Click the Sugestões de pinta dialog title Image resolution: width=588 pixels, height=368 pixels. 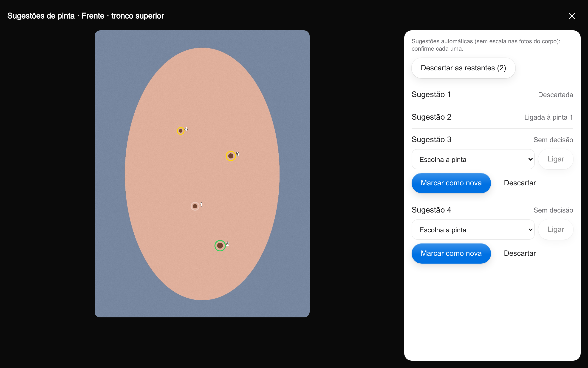pyautogui.click(x=85, y=16)
